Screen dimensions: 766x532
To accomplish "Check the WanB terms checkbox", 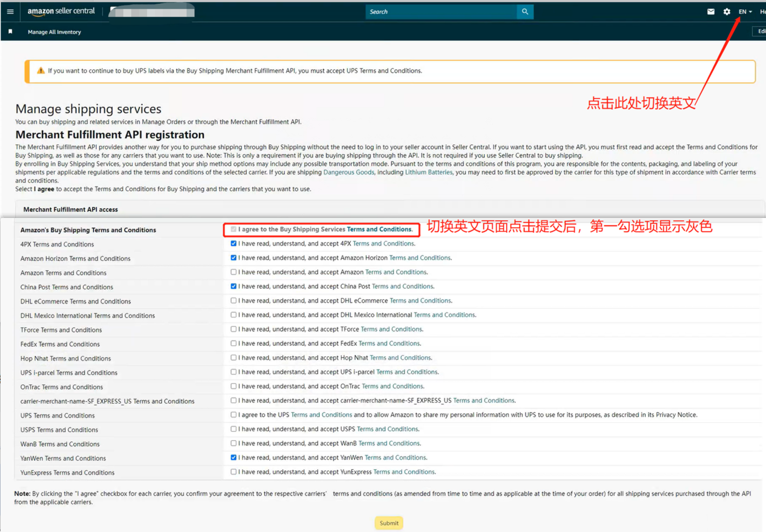I will point(234,443).
